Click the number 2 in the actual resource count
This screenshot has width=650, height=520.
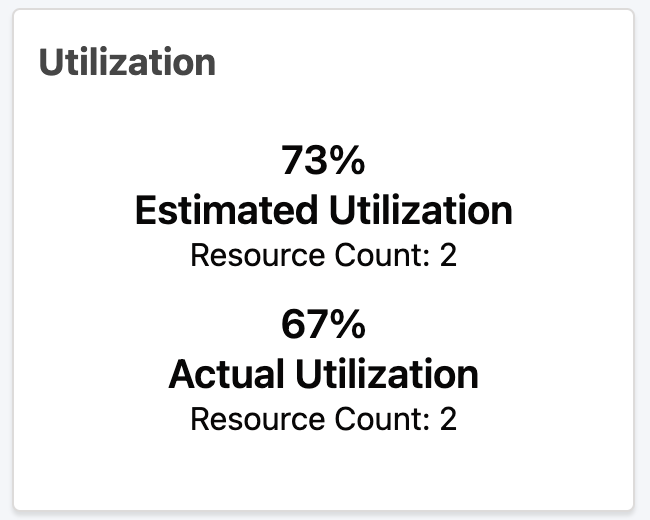click(448, 419)
